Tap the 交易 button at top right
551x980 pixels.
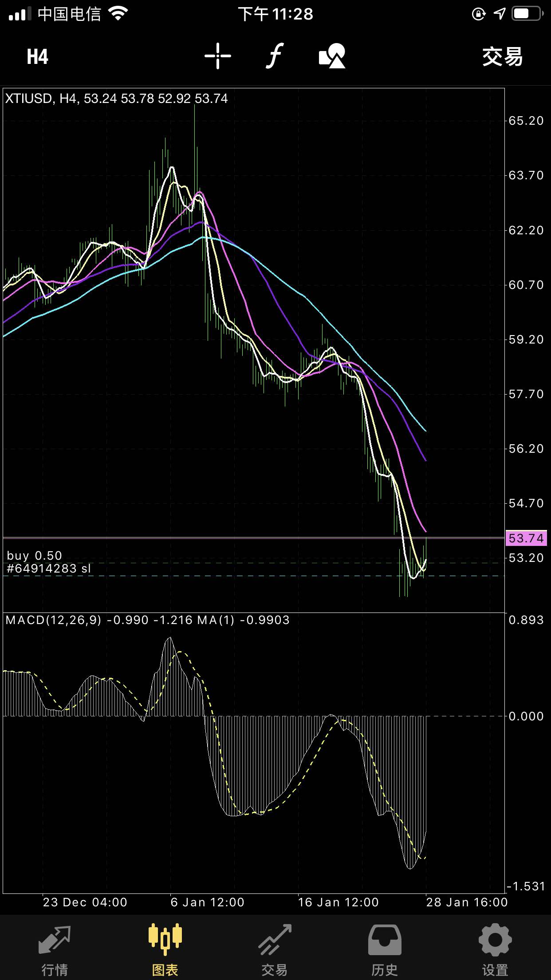pos(502,57)
